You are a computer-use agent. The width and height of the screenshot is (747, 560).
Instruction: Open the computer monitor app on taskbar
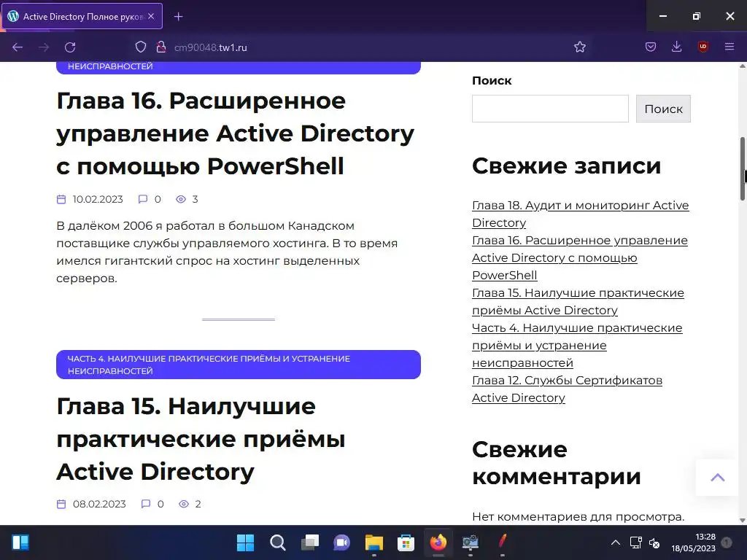tap(471, 542)
